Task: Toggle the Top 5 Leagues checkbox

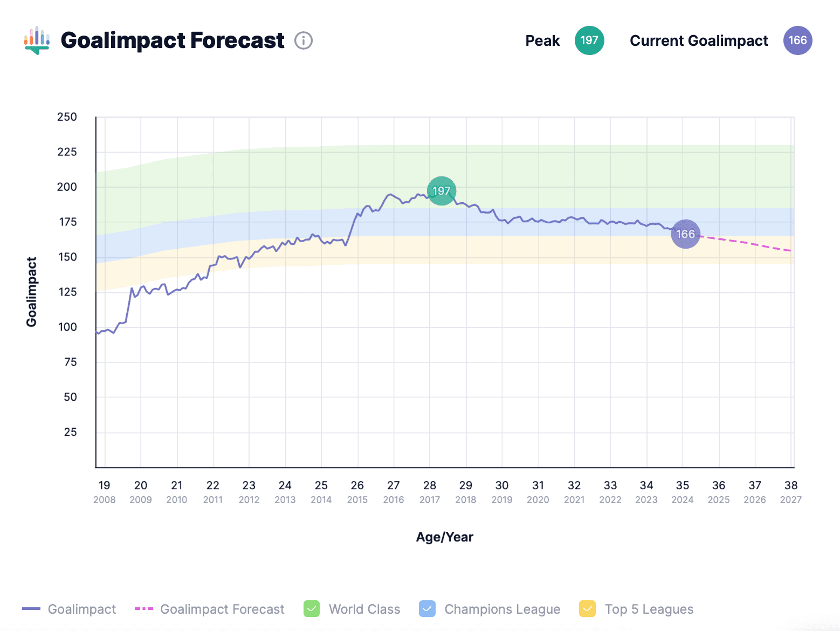Action: click(588, 609)
